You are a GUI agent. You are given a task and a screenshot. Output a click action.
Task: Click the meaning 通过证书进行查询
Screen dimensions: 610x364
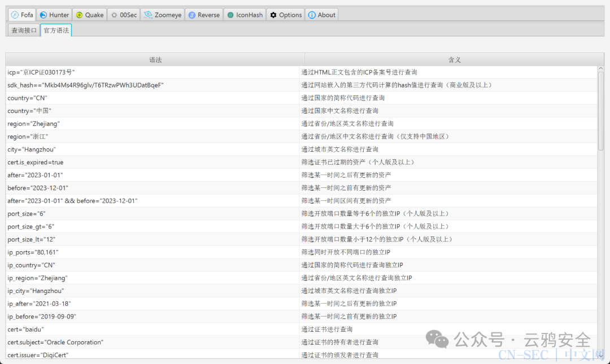point(327,329)
